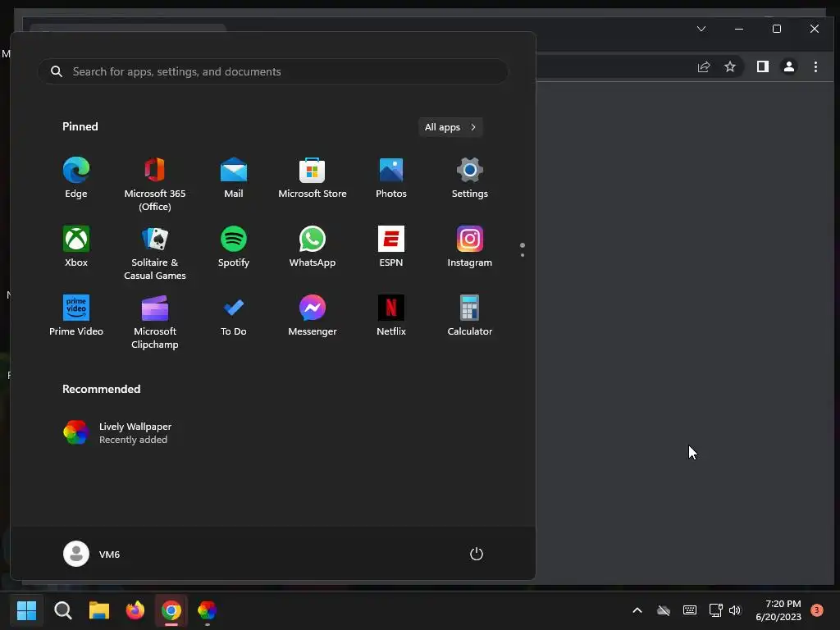Open WhatsApp
Viewport: 840px width, 630px height.
313,247
